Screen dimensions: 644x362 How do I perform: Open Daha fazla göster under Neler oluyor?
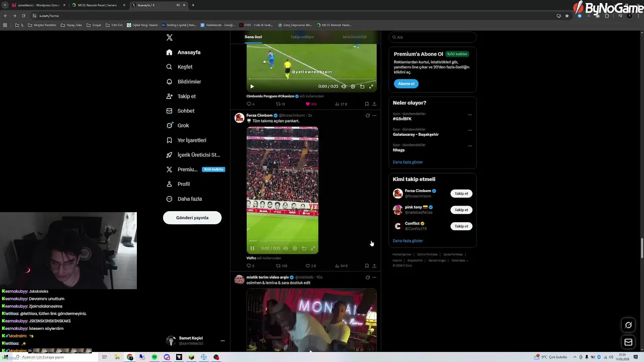(408, 162)
